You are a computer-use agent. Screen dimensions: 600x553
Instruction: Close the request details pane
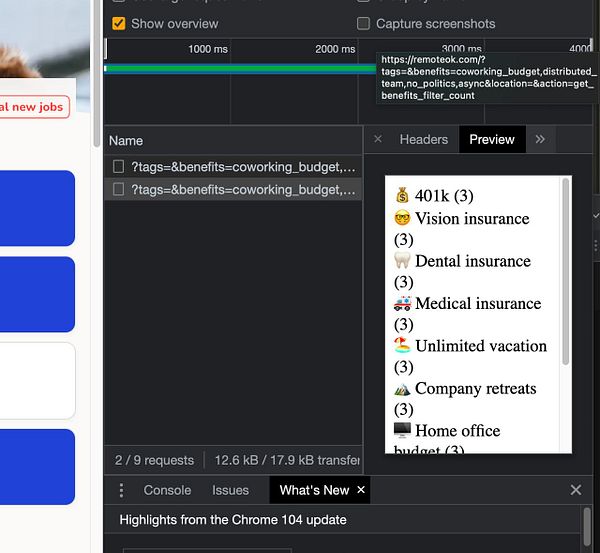(x=378, y=139)
